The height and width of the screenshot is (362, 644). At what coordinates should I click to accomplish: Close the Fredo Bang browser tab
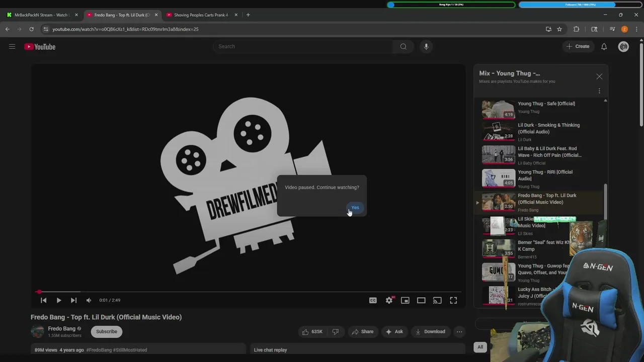pyautogui.click(x=156, y=15)
